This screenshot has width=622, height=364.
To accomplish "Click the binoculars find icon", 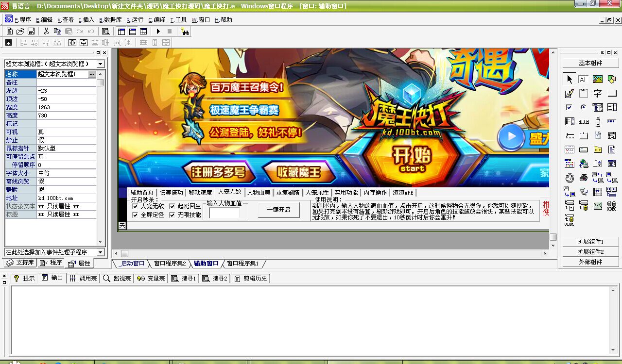I will (x=185, y=32).
